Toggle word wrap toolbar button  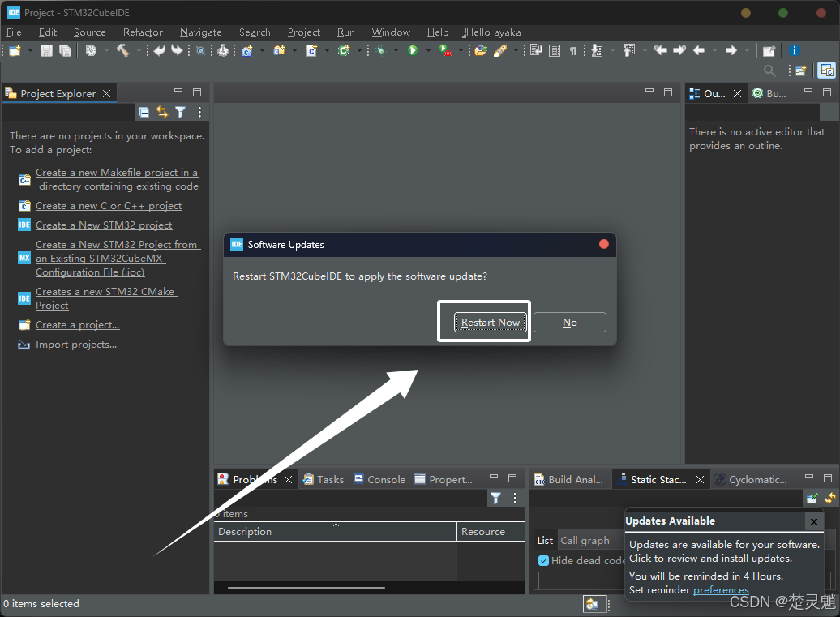click(536, 50)
